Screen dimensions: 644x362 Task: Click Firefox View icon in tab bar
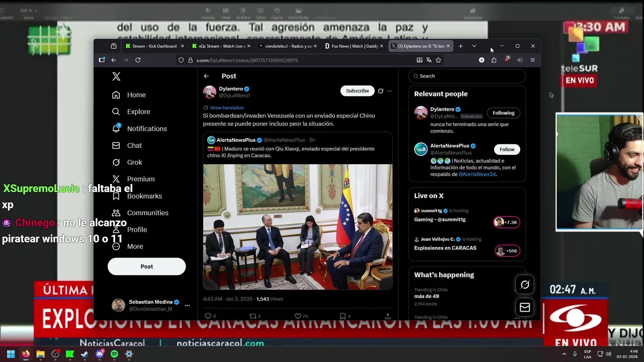click(114, 46)
